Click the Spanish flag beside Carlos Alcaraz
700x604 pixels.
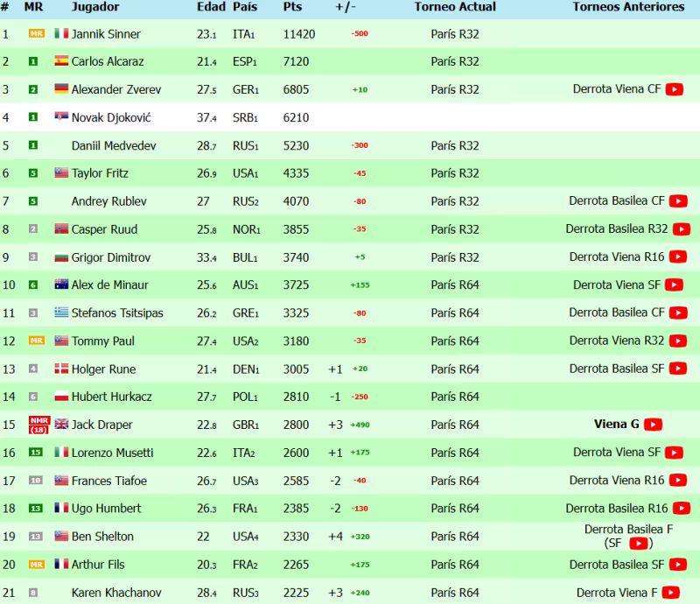point(61,61)
